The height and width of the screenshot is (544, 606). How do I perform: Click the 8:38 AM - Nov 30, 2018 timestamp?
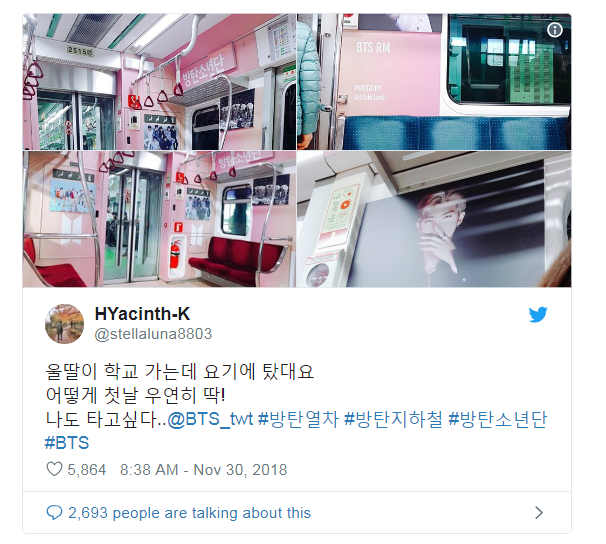tap(203, 470)
